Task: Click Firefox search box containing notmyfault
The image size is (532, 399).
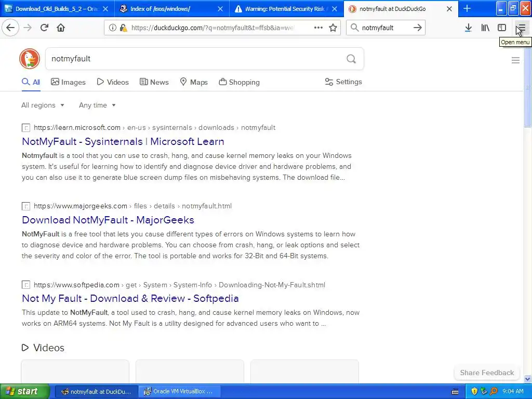Action: click(385, 28)
